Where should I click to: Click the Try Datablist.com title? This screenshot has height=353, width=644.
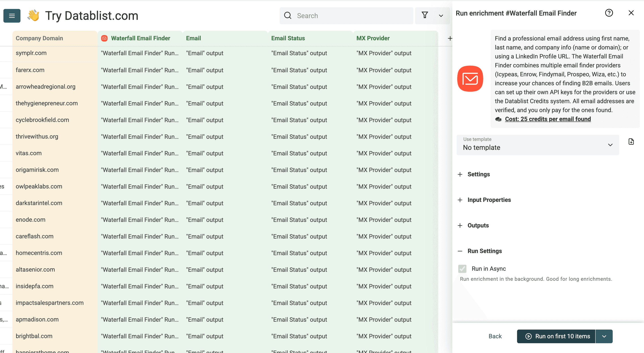[x=91, y=16]
